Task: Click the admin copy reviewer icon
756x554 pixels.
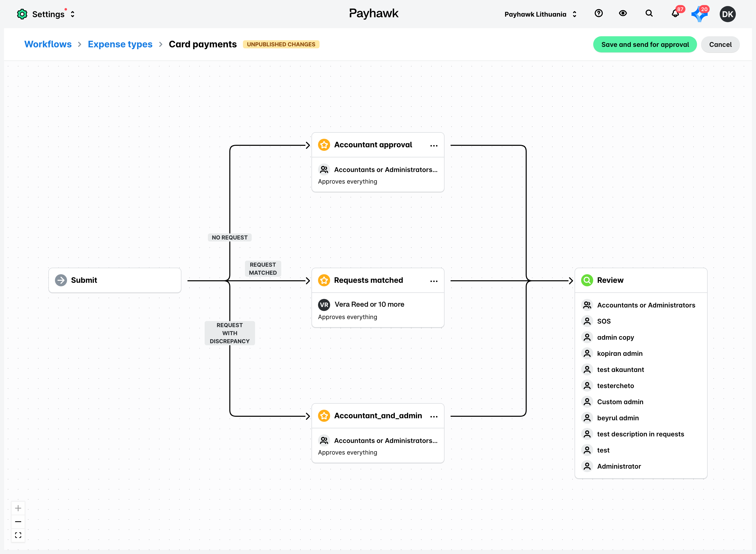Action: [587, 337]
